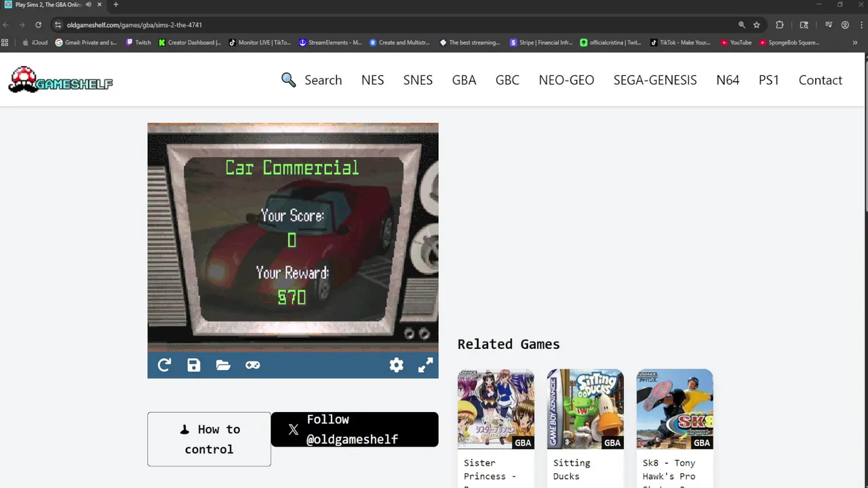Reload the page with browser refresh icon
The width and height of the screenshot is (868, 488).
38,25
